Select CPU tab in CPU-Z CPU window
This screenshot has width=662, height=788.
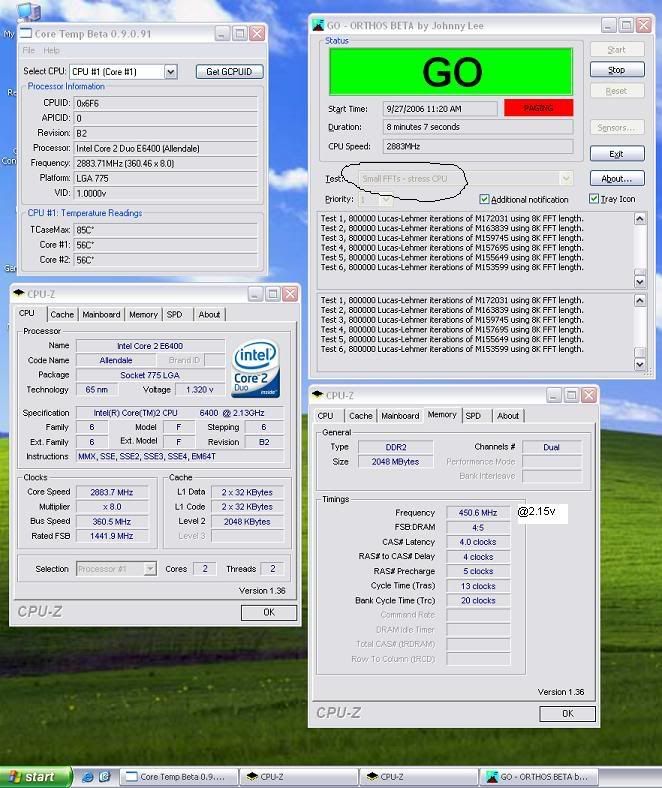[27, 313]
